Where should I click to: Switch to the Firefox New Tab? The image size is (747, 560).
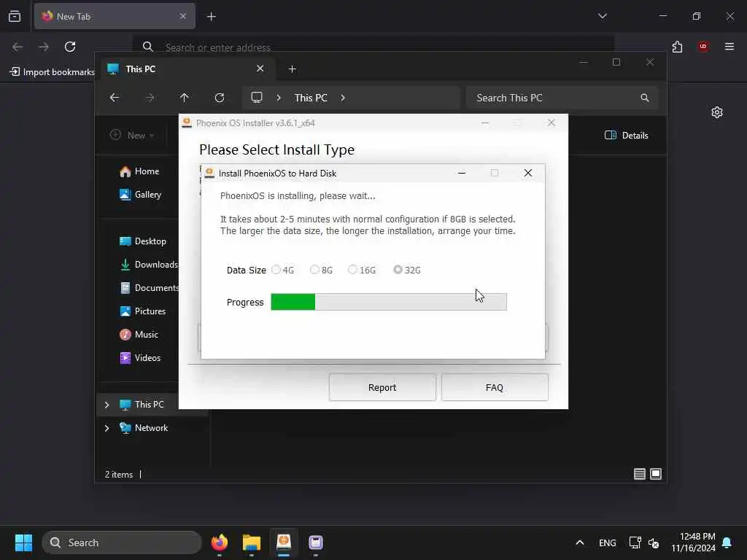(115, 16)
